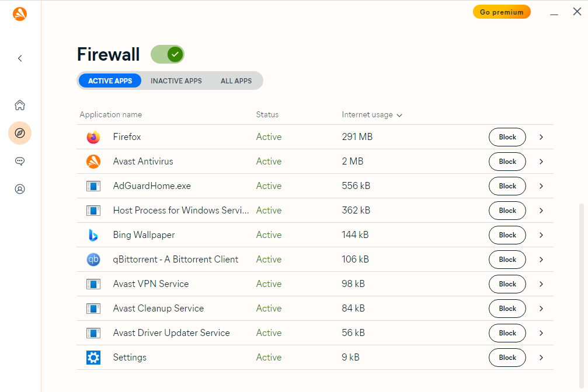Click the Avast Driver Updater Service icon
Viewport: 588px width, 392px height.
pyautogui.click(x=93, y=332)
